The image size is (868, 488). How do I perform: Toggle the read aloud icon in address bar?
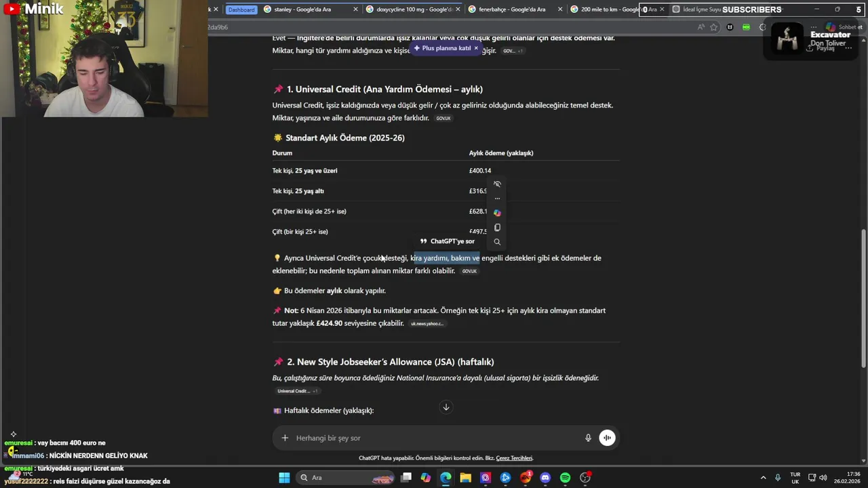701,27
